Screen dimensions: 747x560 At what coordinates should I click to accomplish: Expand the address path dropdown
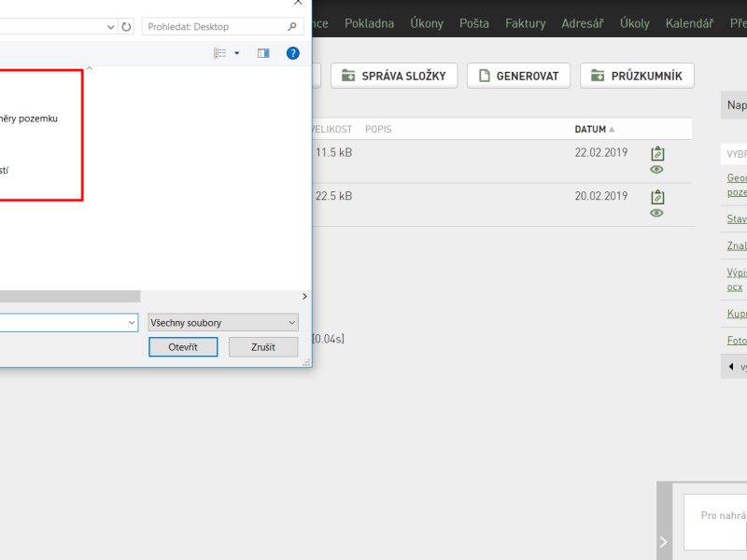pos(110,27)
